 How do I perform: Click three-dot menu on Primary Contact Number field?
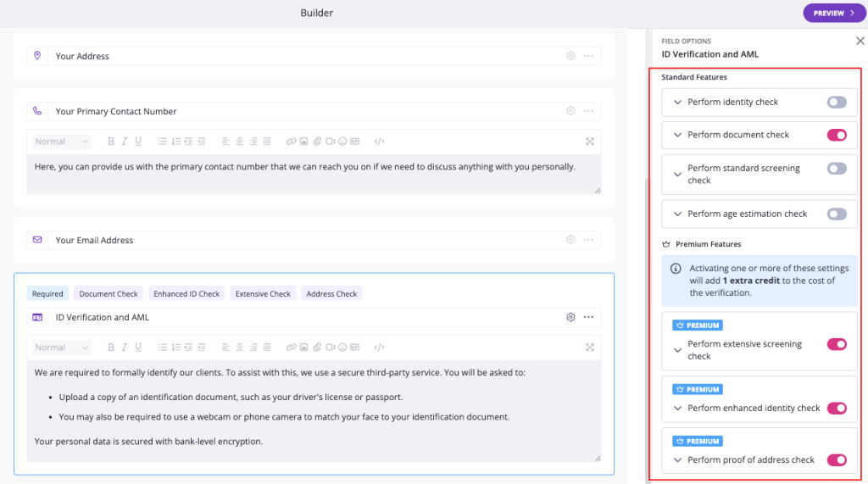click(588, 111)
